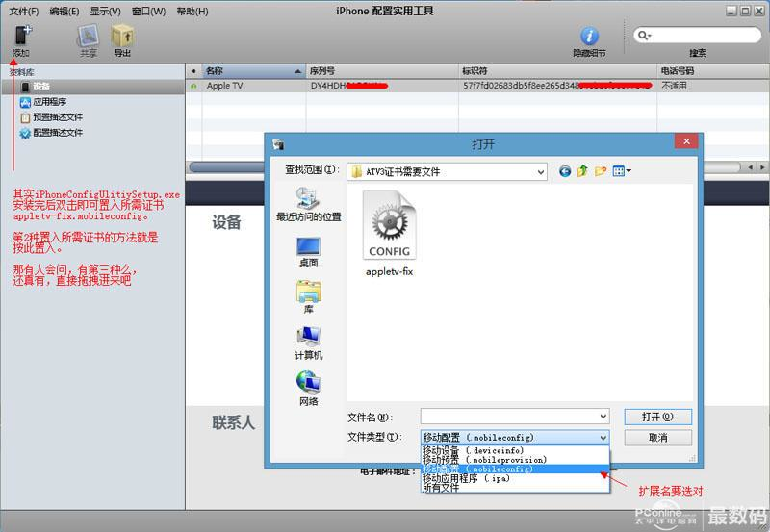Viewport: 770px width, 532px height.
Task: Click the 计算机 (Computer) places icon
Action: click(x=308, y=343)
